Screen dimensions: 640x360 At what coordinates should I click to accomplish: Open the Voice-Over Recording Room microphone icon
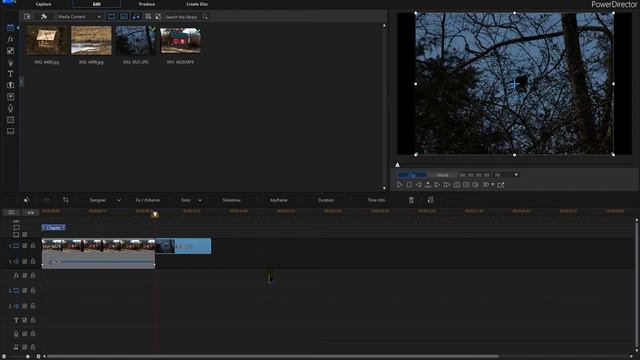10,108
